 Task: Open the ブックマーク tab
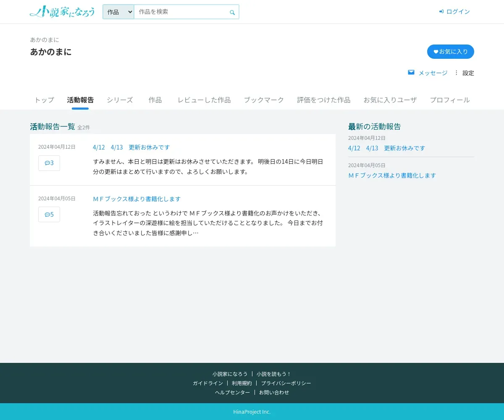pyautogui.click(x=264, y=100)
